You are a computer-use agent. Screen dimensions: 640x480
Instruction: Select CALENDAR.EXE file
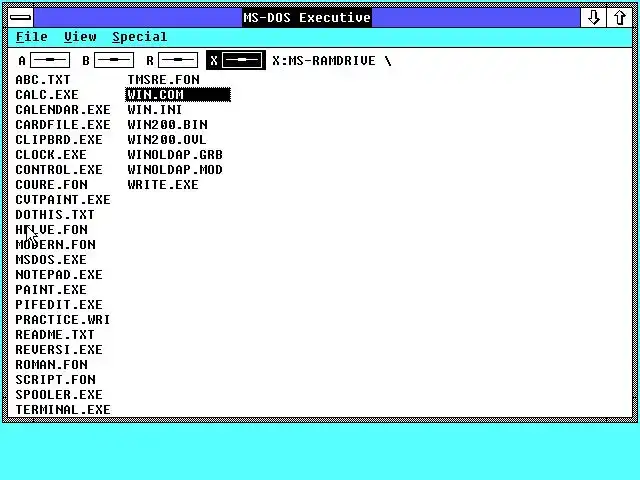[x=63, y=110]
